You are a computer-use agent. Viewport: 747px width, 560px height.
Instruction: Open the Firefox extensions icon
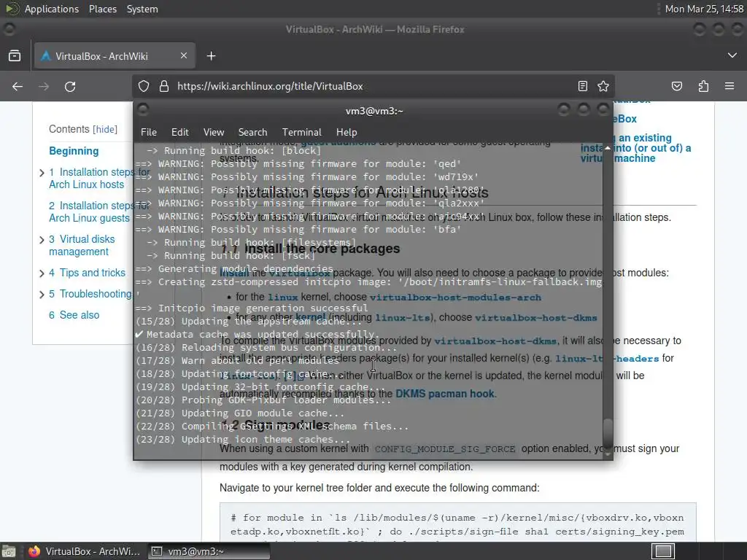tap(703, 86)
